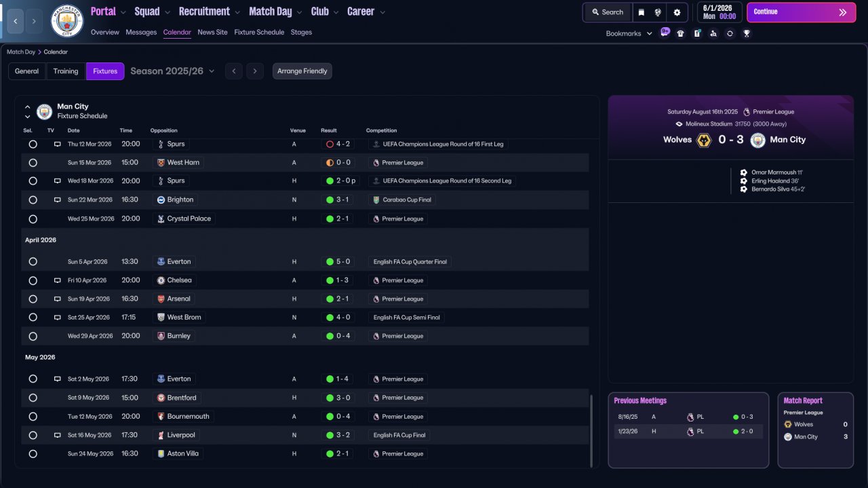Click the trophy bookmark icon
868x488 pixels.
[x=746, y=33]
